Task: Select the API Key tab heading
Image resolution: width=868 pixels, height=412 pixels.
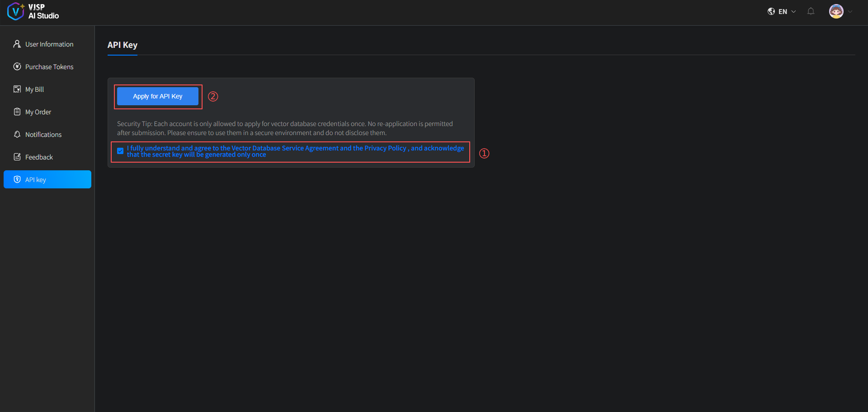Action: coord(123,45)
